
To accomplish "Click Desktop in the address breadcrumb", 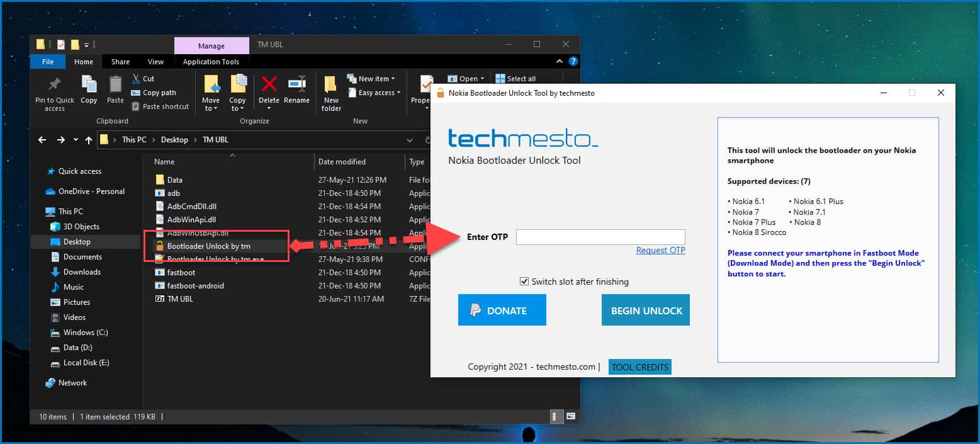I will 174,140.
